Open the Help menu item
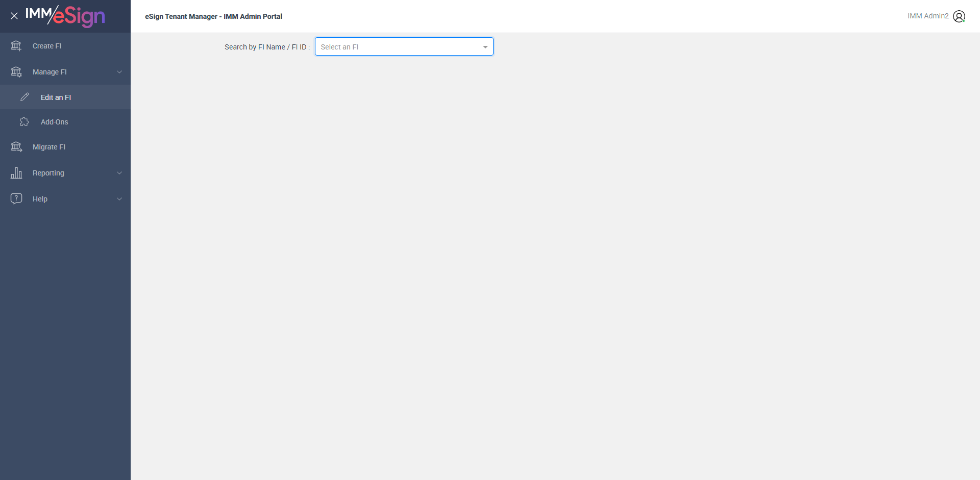This screenshot has height=480, width=980. click(65, 199)
